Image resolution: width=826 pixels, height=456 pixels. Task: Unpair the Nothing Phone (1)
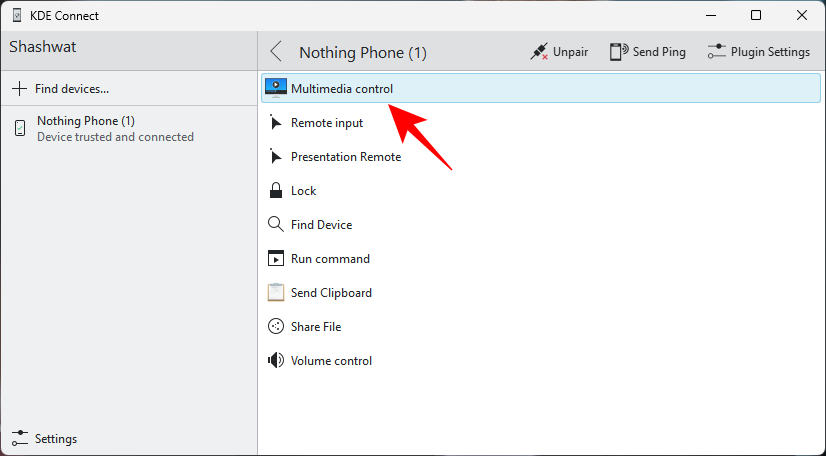(x=560, y=52)
